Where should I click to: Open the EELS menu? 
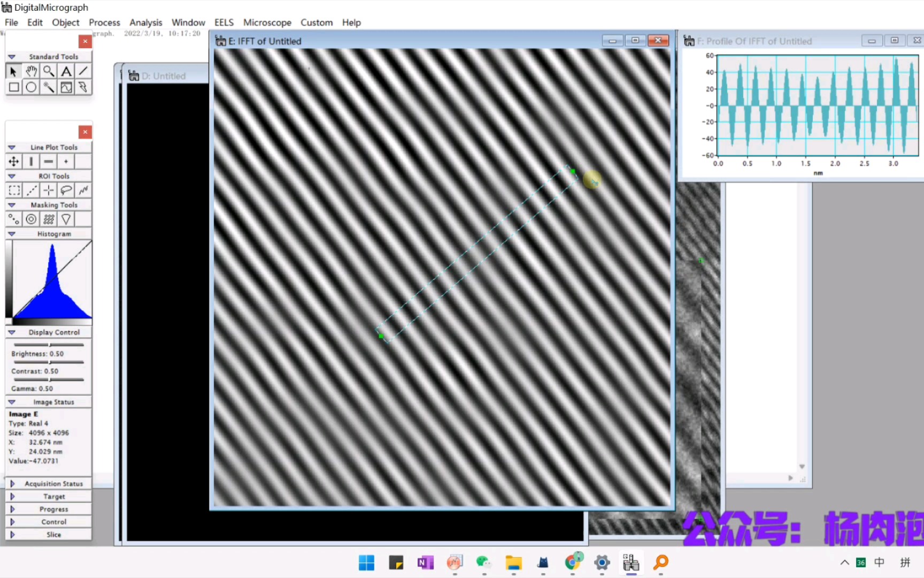224,22
